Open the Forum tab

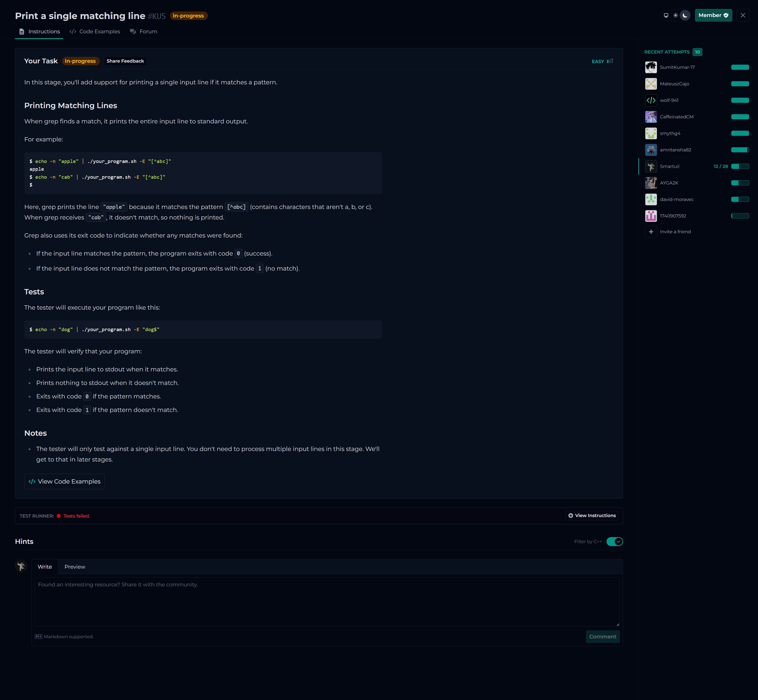pyautogui.click(x=144, y=32)
